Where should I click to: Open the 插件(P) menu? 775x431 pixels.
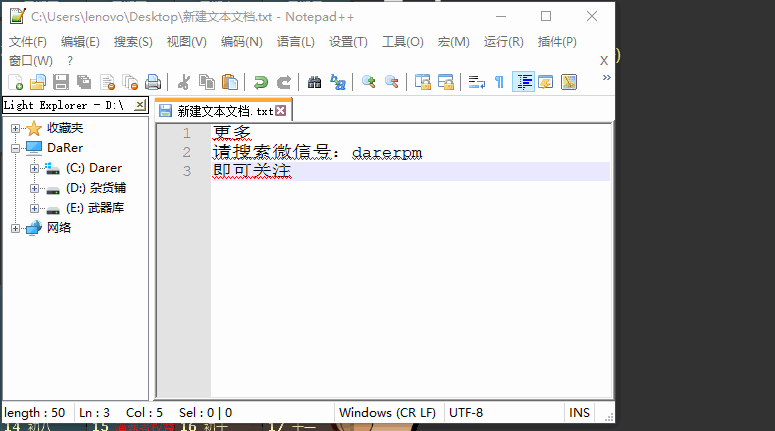click(x=557, y=42)
